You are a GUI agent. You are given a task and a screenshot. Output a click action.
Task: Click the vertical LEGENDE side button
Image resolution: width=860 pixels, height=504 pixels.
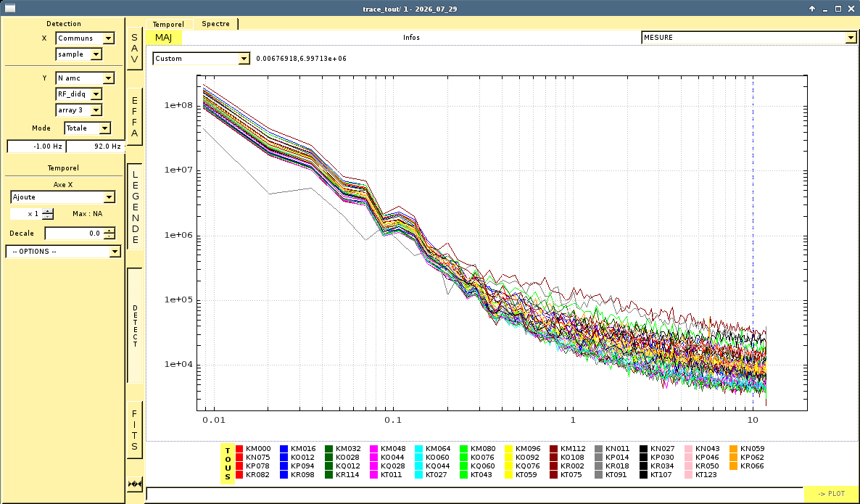coord(135,207)
